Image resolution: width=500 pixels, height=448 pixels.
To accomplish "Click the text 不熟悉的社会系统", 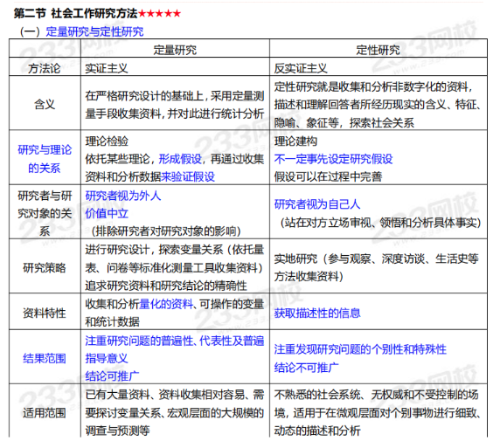I will pyautogui.click(x=317, y=395).
